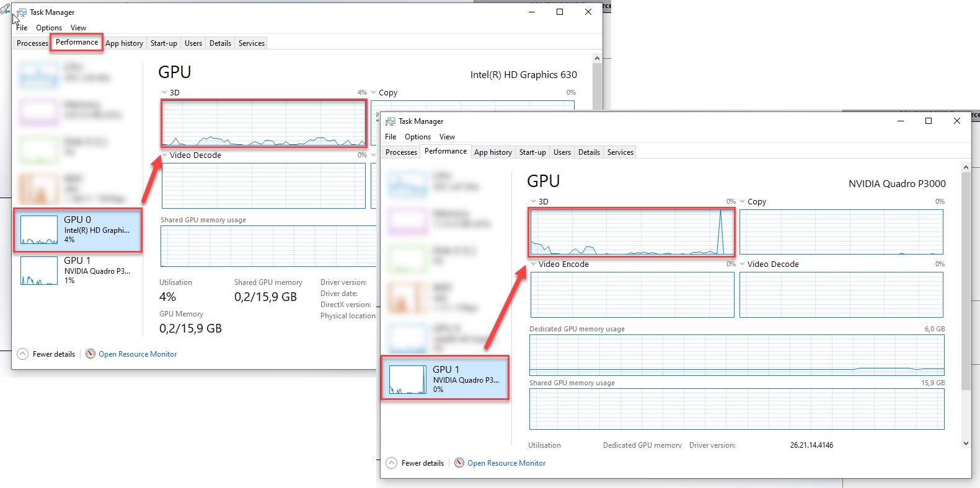Maximize the front Task Manager window
Image resolution: width=980 pixels, height=488 pixels.
pos(929,121)
